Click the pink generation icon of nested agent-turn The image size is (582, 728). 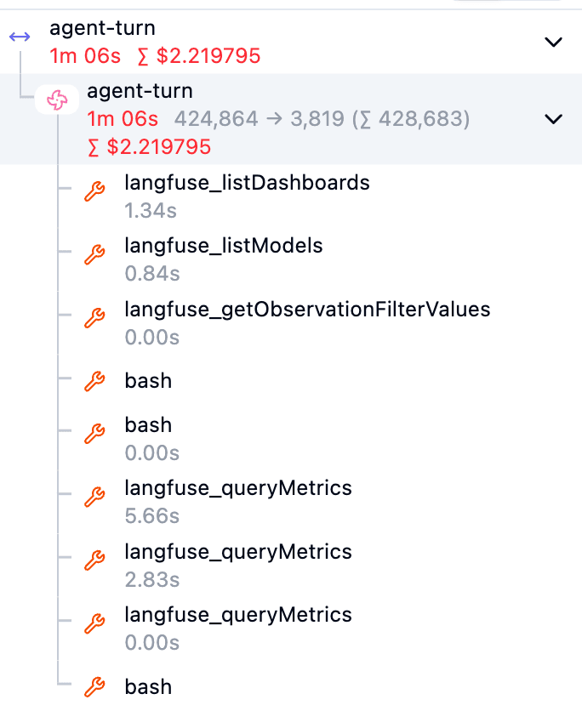57,100
